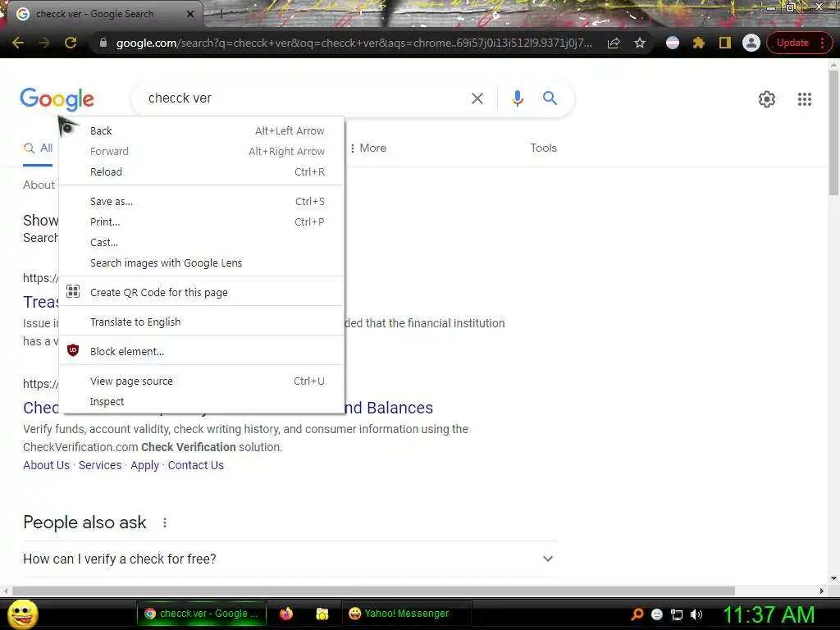This screenshot has height=630, width=840.
Task: Choose Block element... menu entry
Action: pos(201,351)
